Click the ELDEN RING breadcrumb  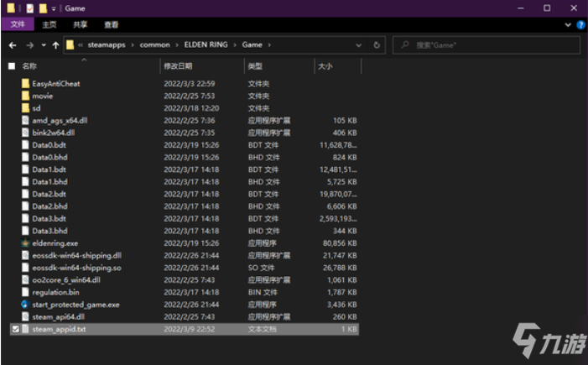[x=206, y=45]
